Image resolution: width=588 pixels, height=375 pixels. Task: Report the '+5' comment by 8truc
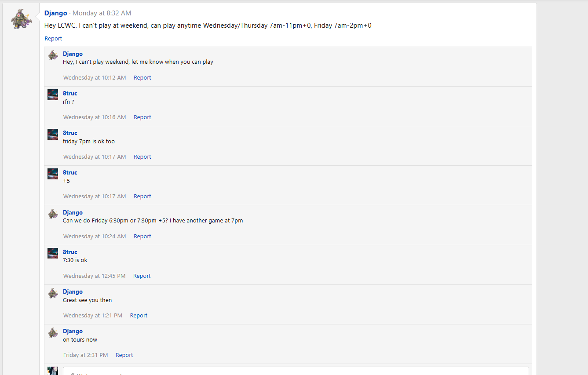click(x=142, y=197)
